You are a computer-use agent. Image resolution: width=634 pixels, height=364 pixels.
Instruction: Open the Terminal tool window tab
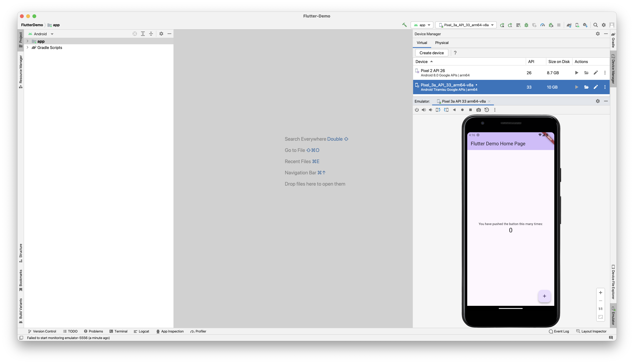[118, 331]
